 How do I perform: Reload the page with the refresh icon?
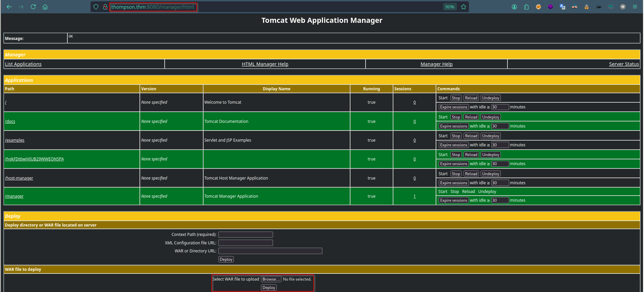coord(33,7)
